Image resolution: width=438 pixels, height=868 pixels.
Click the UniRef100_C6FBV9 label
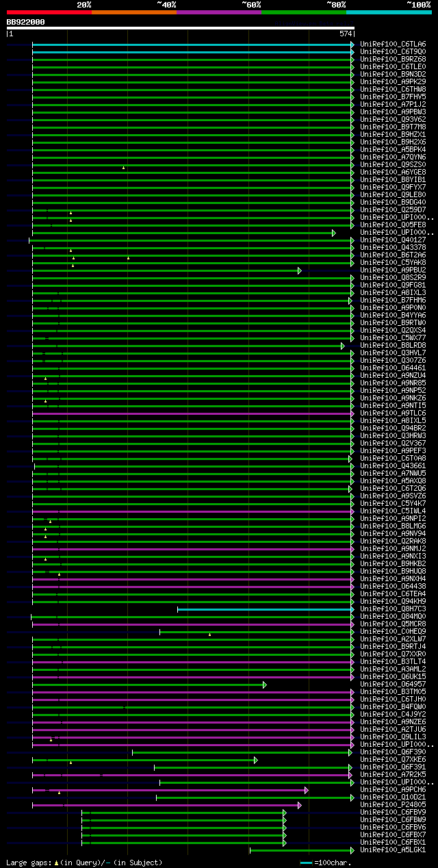pyautogui.click(x=393, y=812)
